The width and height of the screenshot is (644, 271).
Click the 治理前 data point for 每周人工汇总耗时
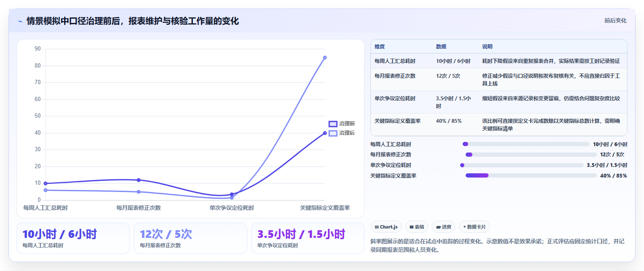click(x=45, y=183)
